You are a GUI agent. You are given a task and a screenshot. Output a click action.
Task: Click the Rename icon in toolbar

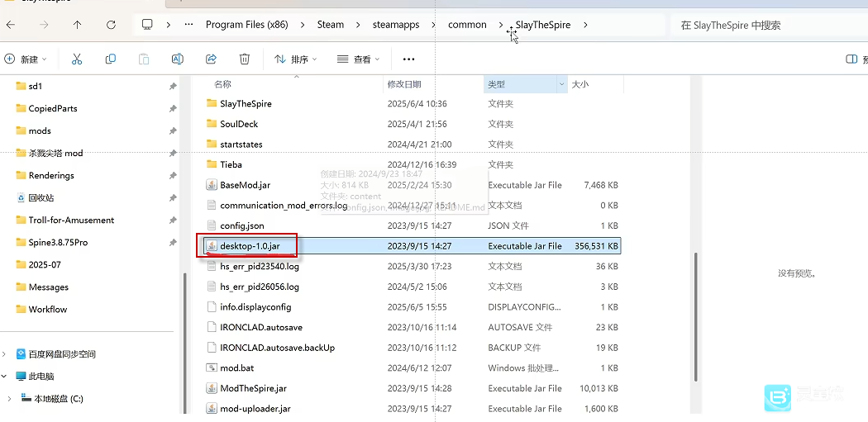click(177, 59)
